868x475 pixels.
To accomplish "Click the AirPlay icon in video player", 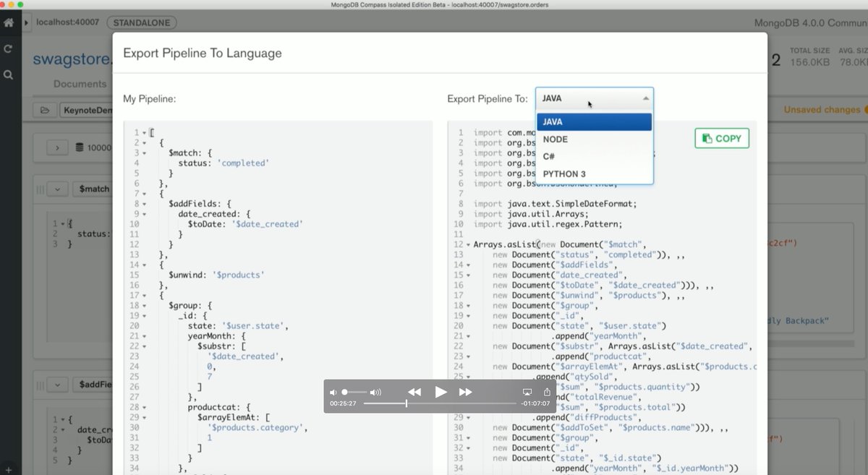I will [527, 392].
